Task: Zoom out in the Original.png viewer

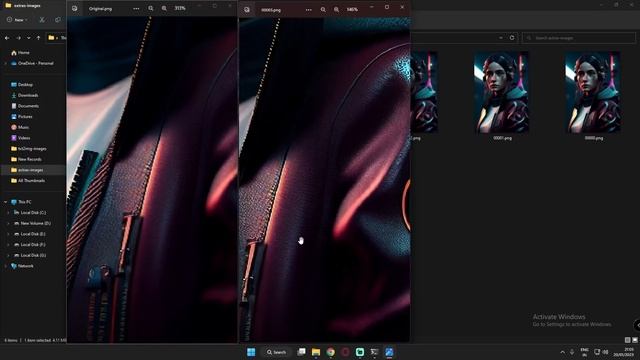Action: pos(151,8)
